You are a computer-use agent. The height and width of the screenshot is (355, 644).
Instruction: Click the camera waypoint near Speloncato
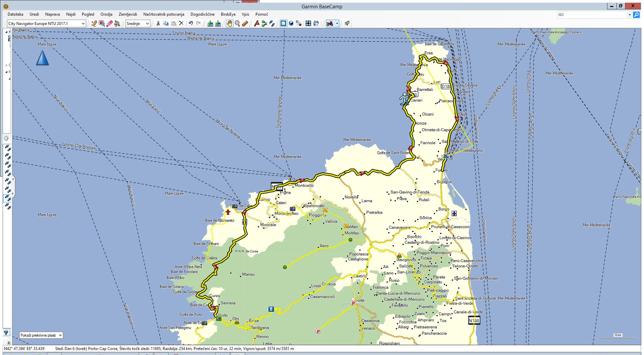click(292, 209)
